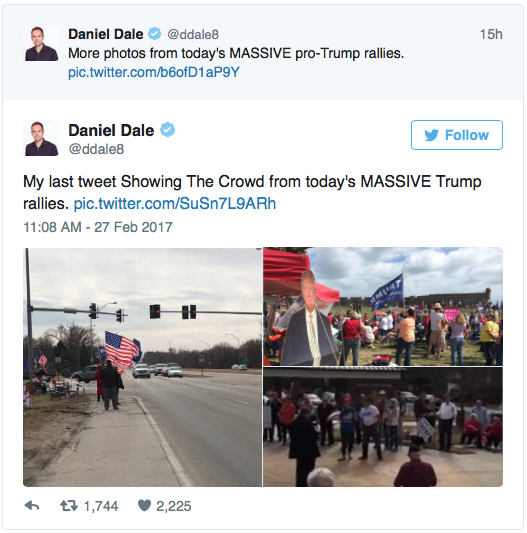Screen dimensions: 527x533
Task: Click the 15h timestamp
Action: pyautogui.click(x=491, y=34)
